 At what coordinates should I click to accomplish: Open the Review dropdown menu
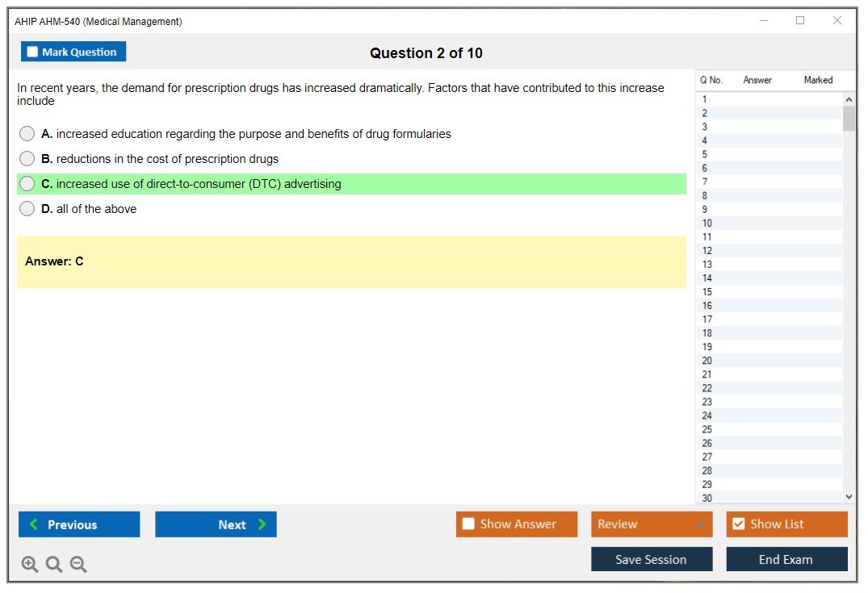click(x=651, y=524)
